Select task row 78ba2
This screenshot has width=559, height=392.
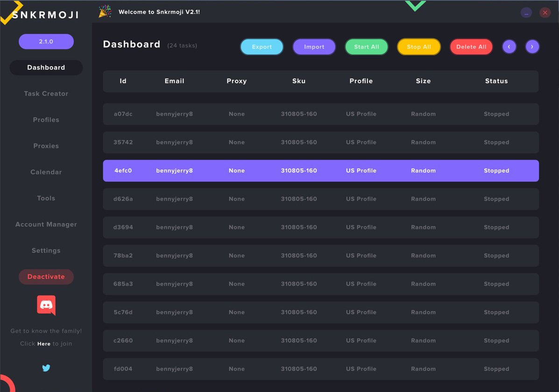pos(321,256)
